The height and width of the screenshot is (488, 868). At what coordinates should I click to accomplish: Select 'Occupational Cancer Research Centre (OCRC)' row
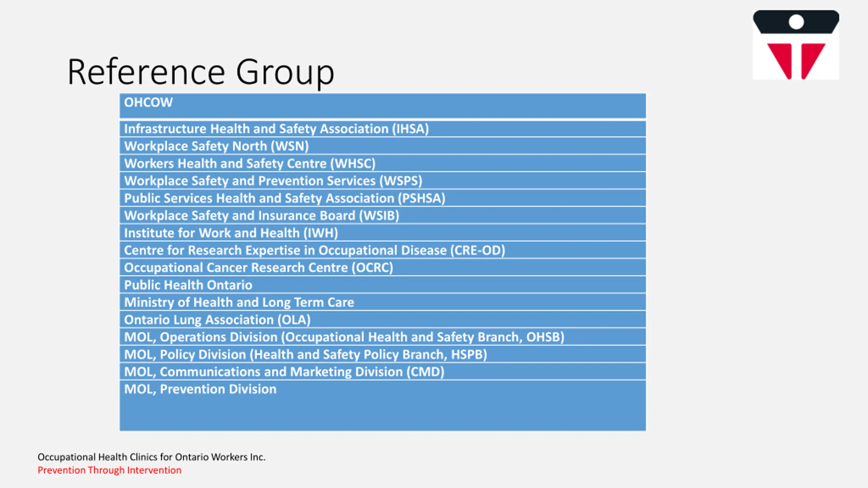383,267
